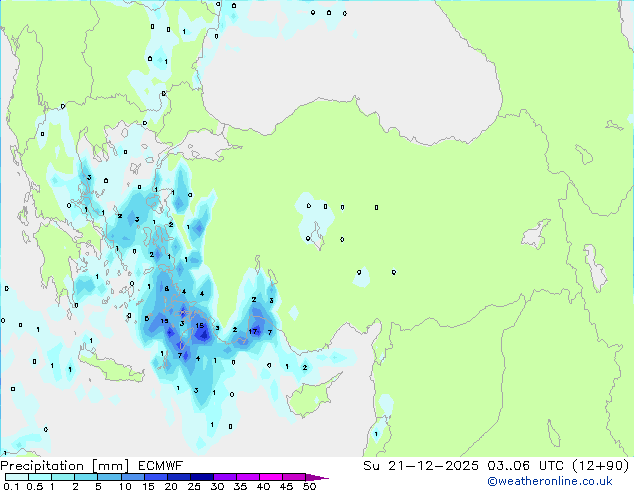This screenshot has height=490, width=634.
Task: Select the 'Precipitation [mm] ECMWF' chart title
Action: [91, 466]
